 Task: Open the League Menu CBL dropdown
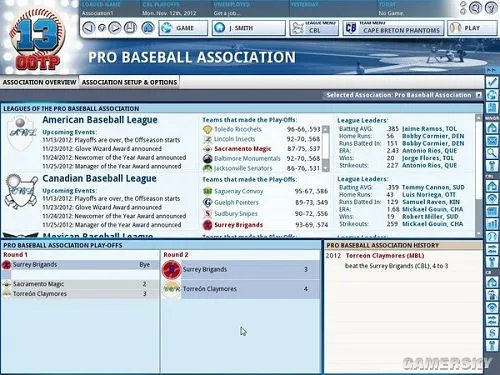click(x=314, y=28)
